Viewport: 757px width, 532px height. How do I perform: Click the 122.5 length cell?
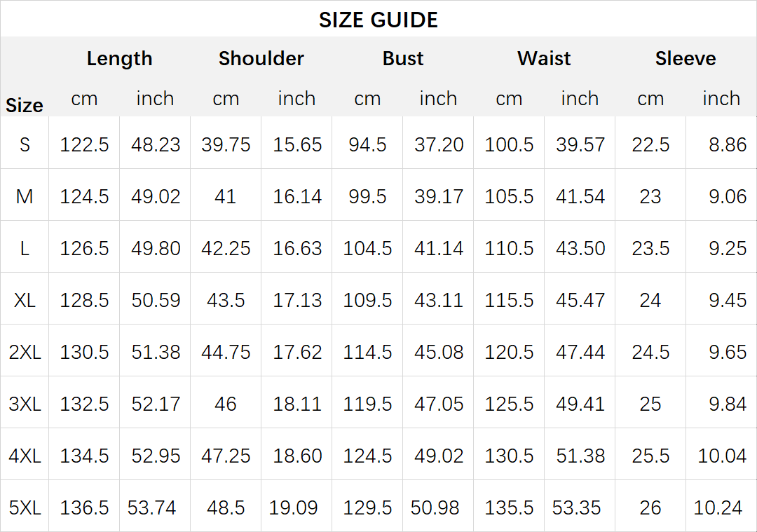[x=85, y=144]
